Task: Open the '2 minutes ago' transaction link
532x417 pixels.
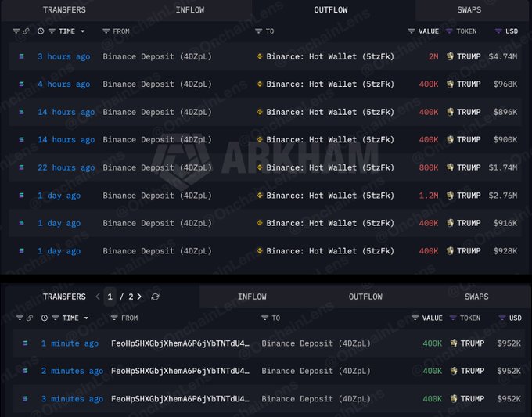Action: pos(72,371)
